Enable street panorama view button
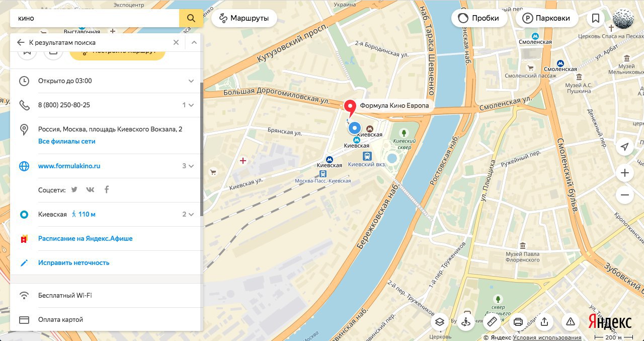Screen dimensions: 644x341 point(466,322)
